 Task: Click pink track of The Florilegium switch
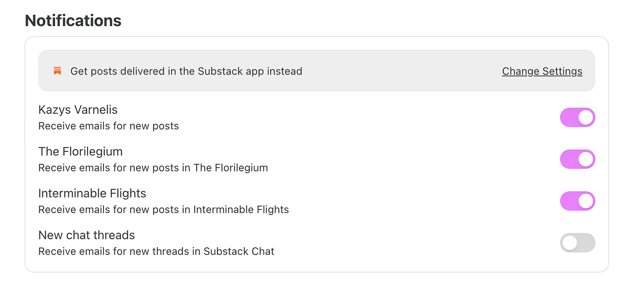coord(569,159)
